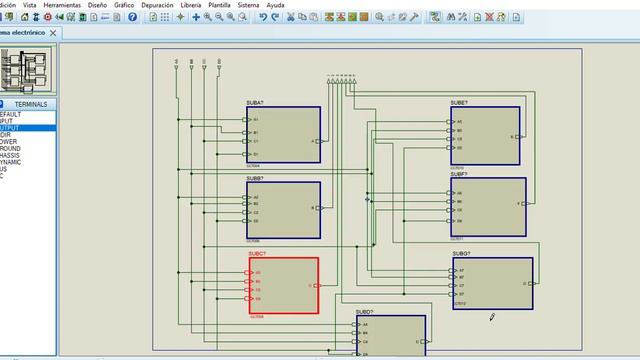Redraw the display
The height and width of the screenshot is (360, 640).
(153, 17)
